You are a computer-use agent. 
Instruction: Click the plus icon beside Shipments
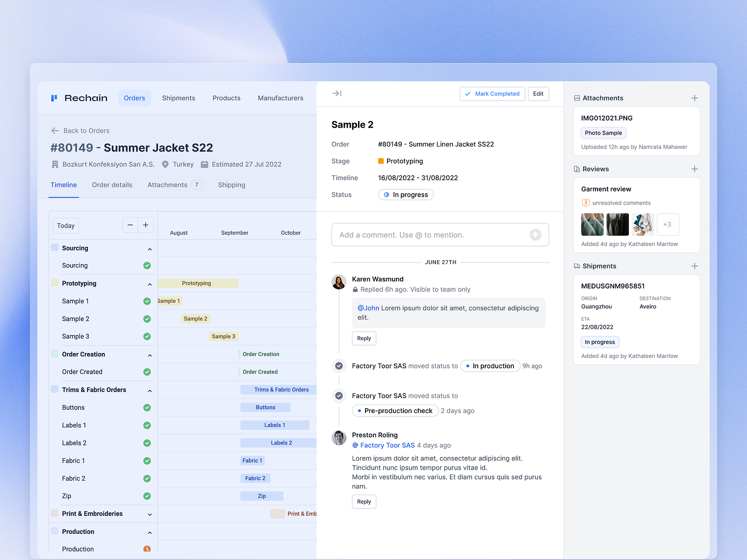[x=694, y=266]
